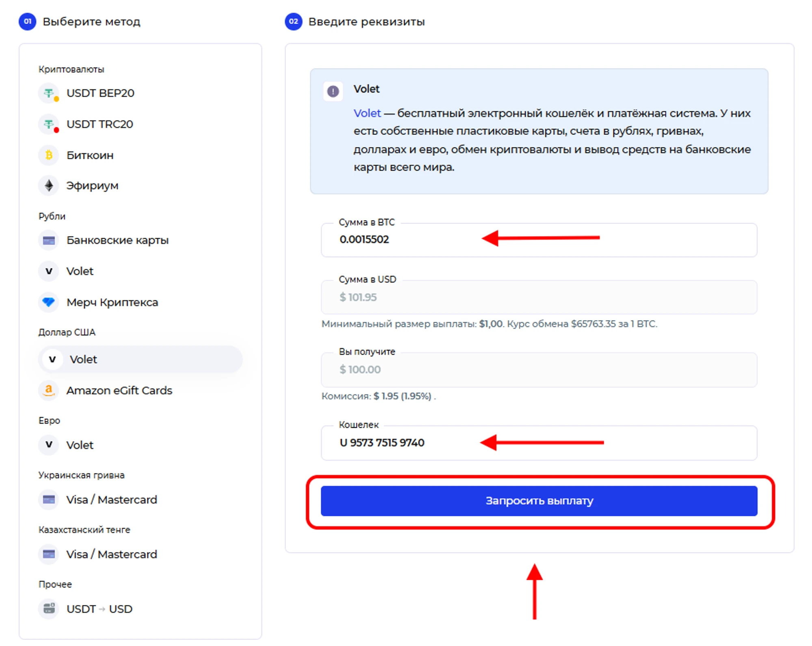Click the Ethereum diamond icon

point(49,186)
